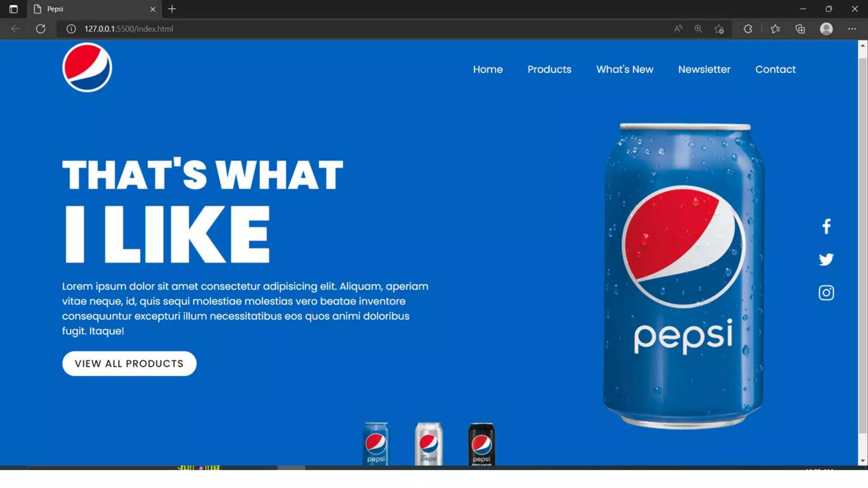868x488 pixels.
Task: Add page to favorites star icon
Action: click(x=719, y=29)
